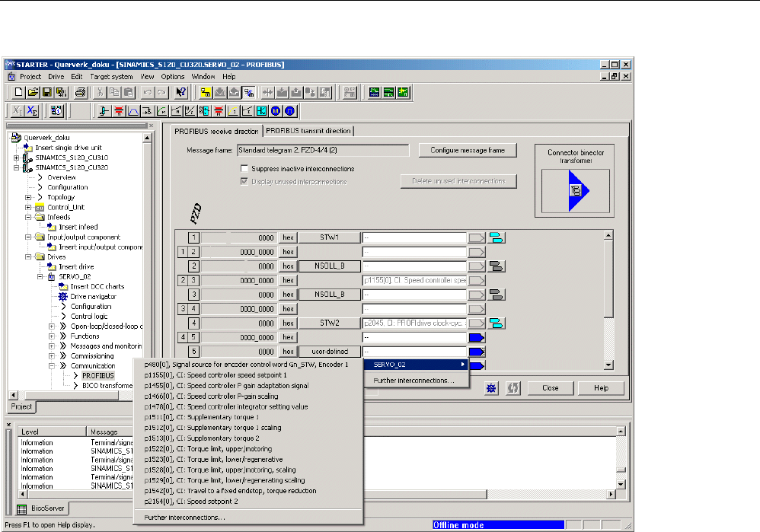Switch to PROFIBUS transmit direction tab
Image resolution: width=760 pixels, height=532 pixels.
click(308, 131)
